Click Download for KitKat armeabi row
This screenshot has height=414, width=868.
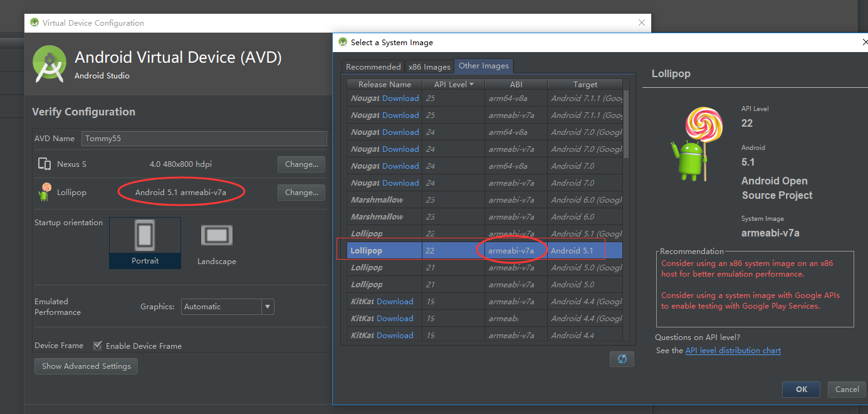(x=395, y=319)
